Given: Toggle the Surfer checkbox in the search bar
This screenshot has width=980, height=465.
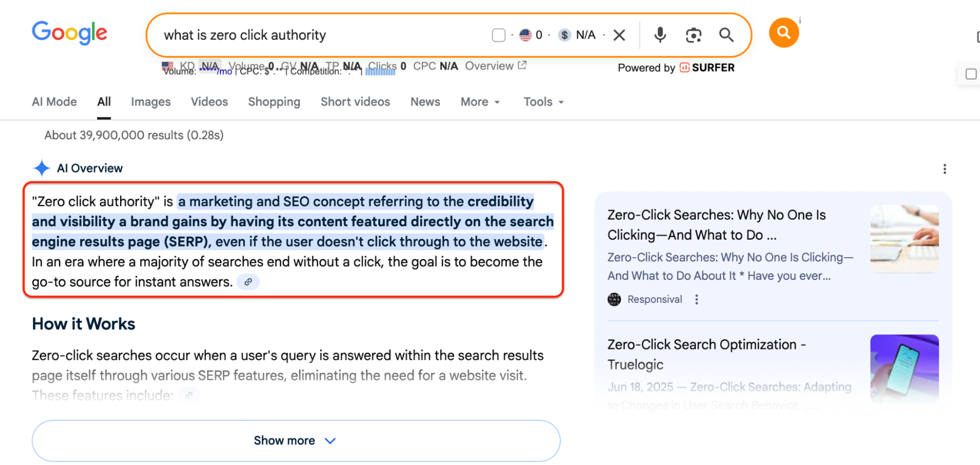Looking at the screenshot, I should tap(499, 35).
